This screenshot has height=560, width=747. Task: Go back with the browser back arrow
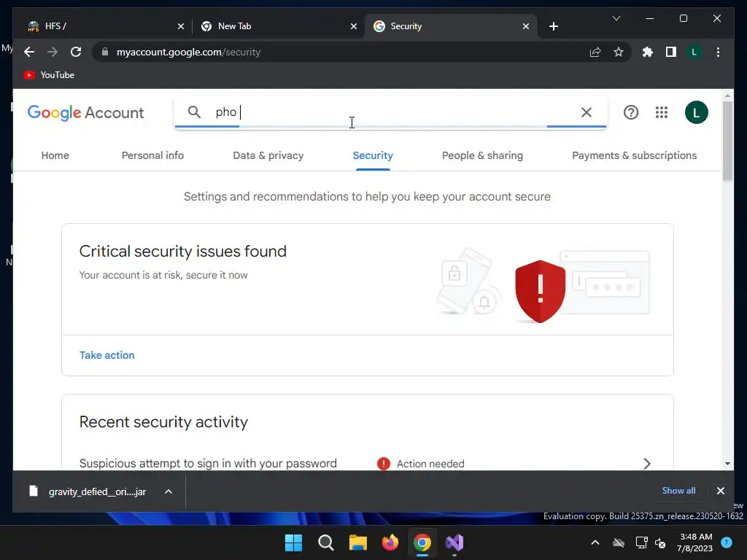click(29, 52)
